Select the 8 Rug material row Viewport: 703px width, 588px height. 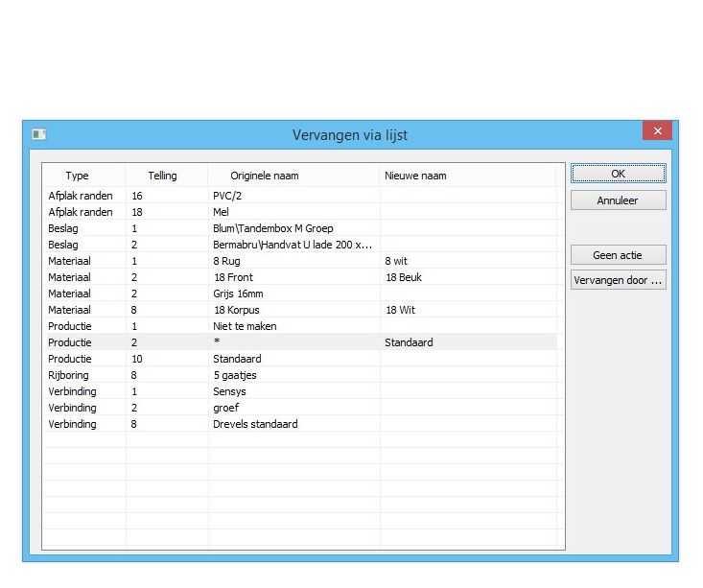[228, 261]
